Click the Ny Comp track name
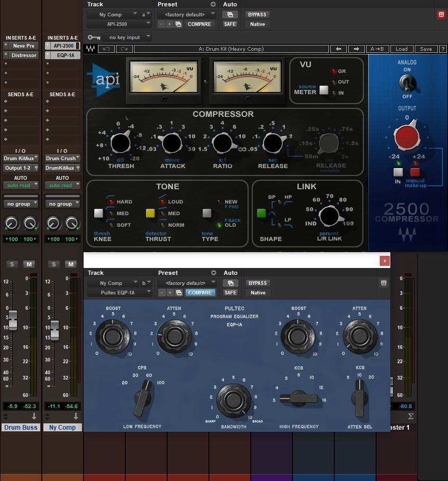Viewport: 448px width, 481px height. click(62, 427)
